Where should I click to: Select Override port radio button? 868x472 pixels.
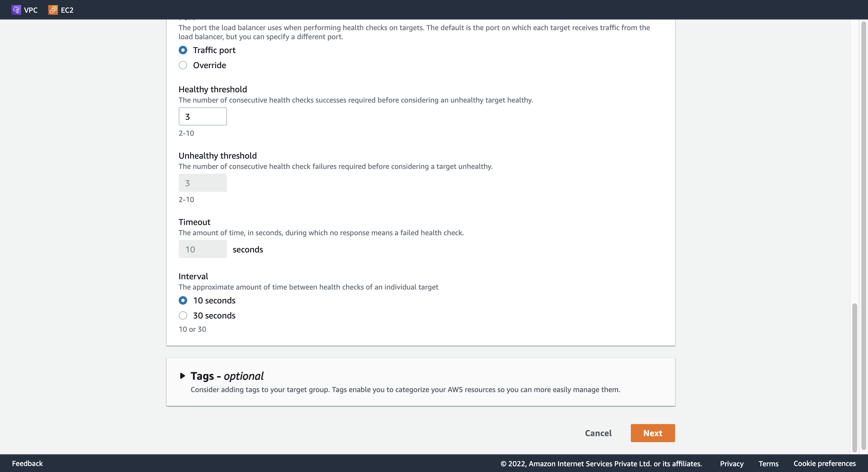click(x=183, y=65)
